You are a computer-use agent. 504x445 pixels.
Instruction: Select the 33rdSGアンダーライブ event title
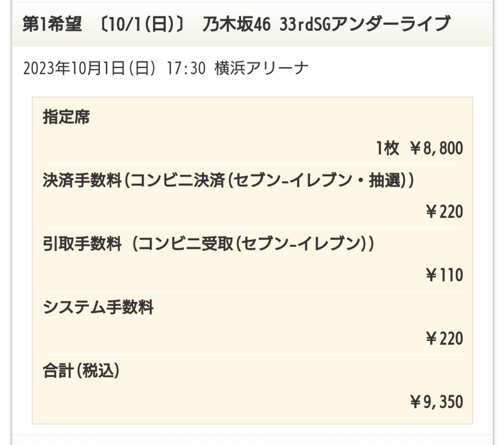pyautogui.click(x=365, y=24)
